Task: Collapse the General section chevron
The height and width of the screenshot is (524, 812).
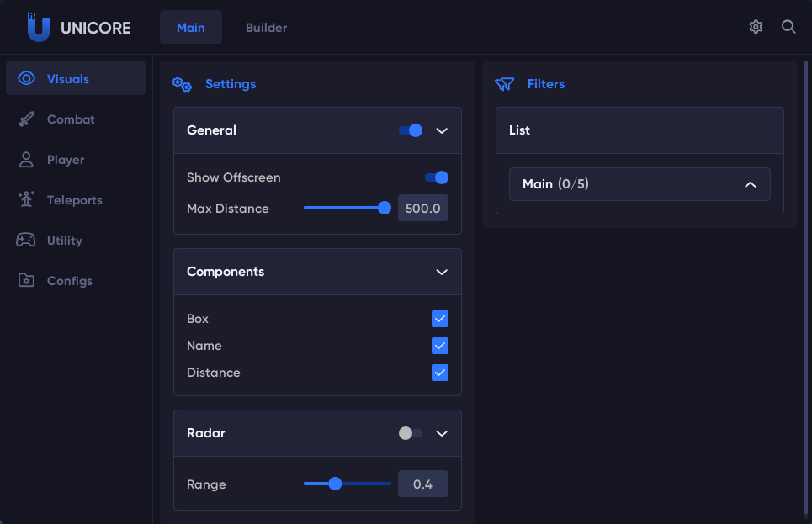Action: [442, 130]
